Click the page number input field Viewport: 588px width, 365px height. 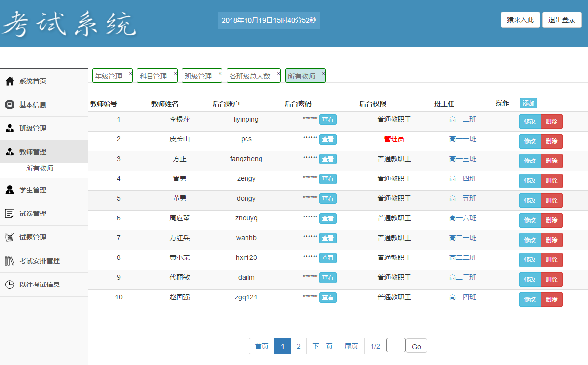click(x=396, y=346)
